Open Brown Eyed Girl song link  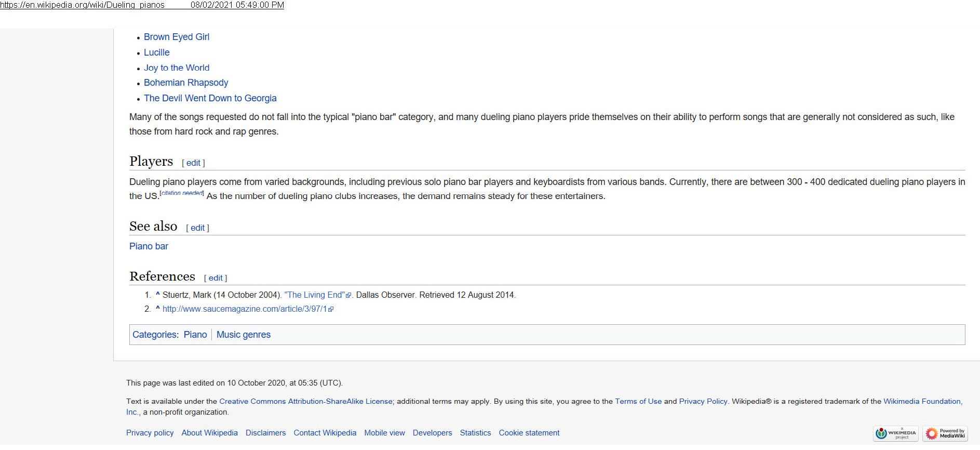(x=176, y=37)
